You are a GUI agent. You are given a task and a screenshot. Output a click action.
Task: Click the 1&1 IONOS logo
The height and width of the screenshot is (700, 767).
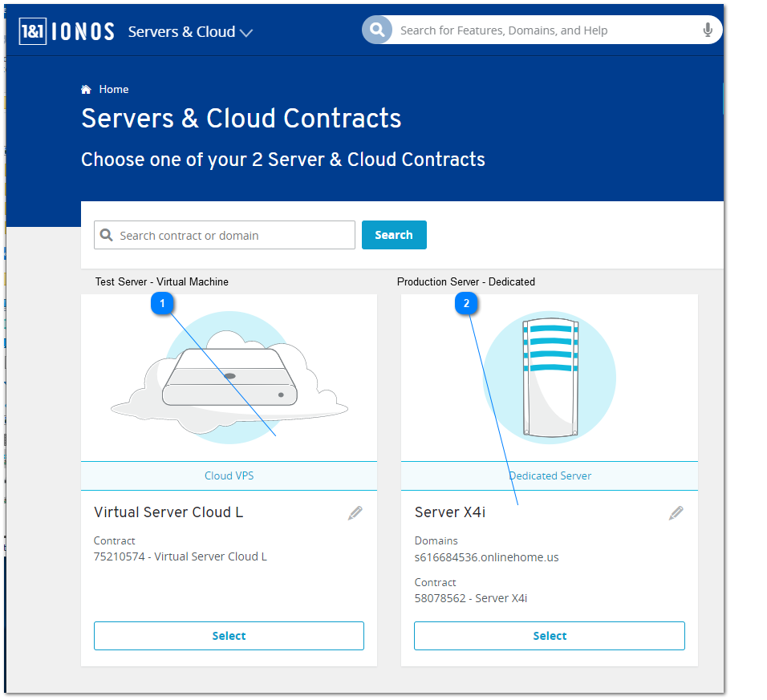coord(67,31)
